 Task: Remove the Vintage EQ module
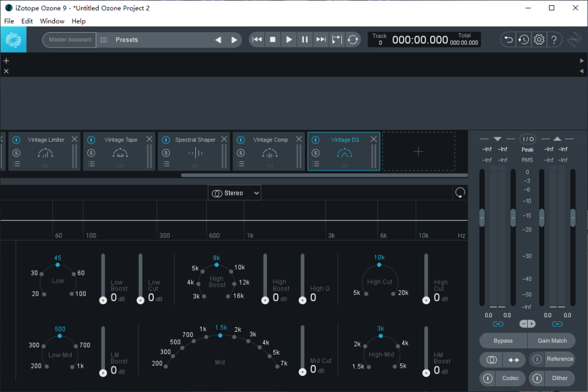click(373, 139)
